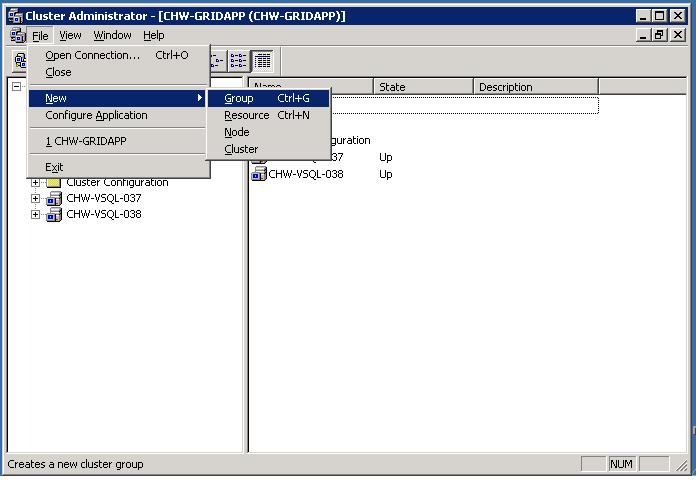Click the State column header
Viewport: 696px width, 502px height.
click(x=423, y=87)
